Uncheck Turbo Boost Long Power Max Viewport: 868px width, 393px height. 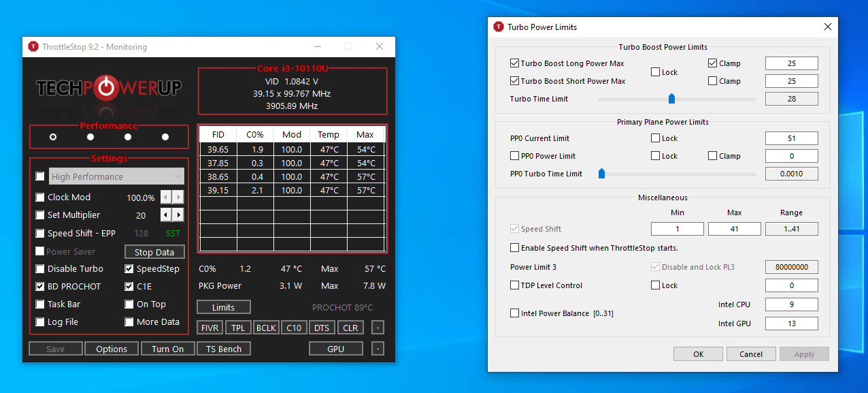[515, 63]
